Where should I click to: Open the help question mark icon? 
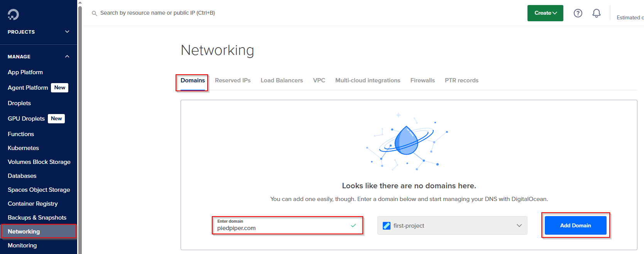[578, 13]
